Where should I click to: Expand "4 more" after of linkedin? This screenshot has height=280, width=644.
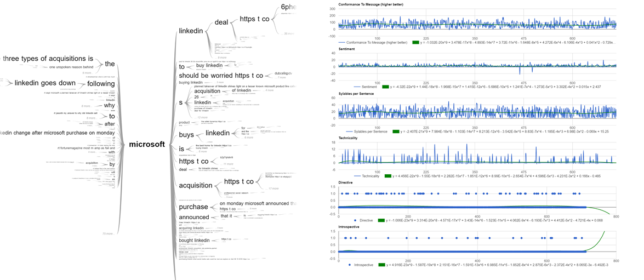click(270, 90)
